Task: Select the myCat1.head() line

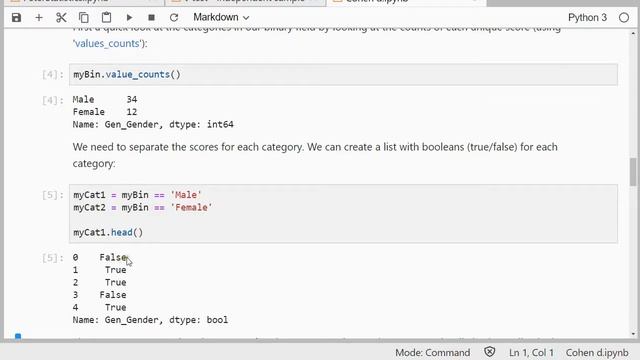Action: point(108,233)
